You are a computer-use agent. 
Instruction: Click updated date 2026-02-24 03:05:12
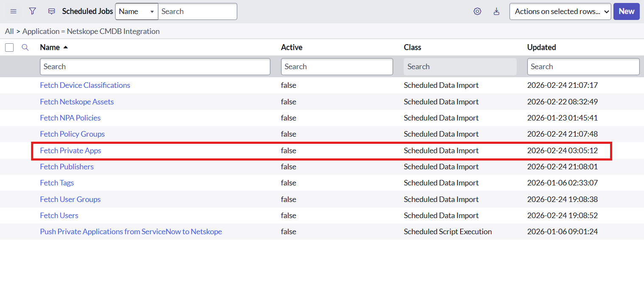562,151
